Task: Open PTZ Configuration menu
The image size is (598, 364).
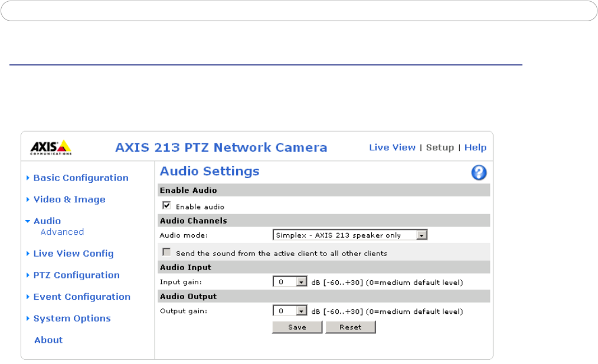Action: point(76,275)
